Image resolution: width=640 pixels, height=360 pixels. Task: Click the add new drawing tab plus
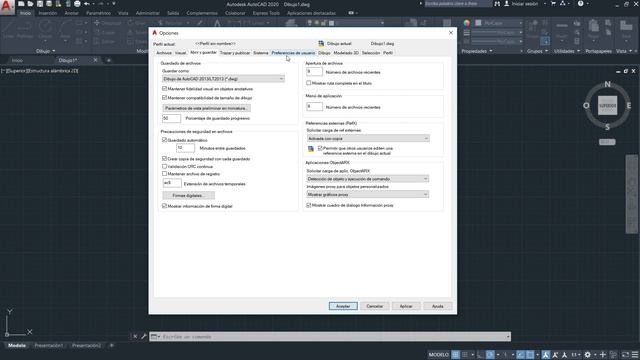[109, 60]
